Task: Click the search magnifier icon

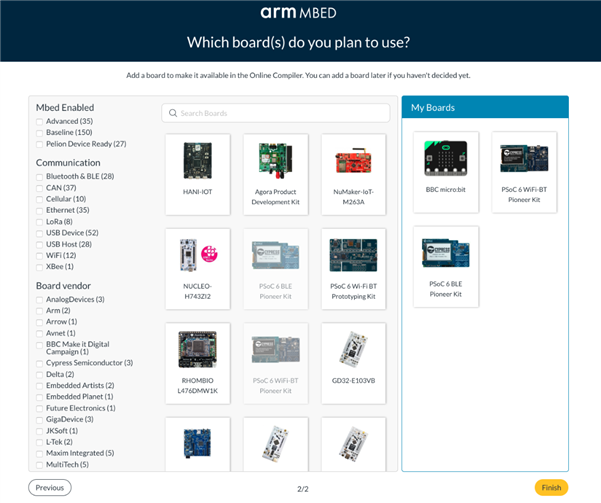Action: [x=173, y=113]
